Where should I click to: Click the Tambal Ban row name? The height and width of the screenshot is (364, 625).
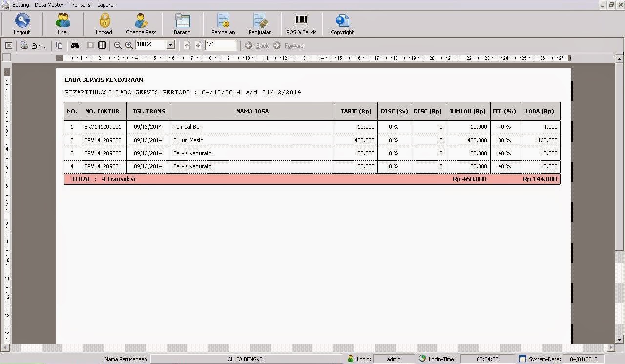[x=188, y=127]
